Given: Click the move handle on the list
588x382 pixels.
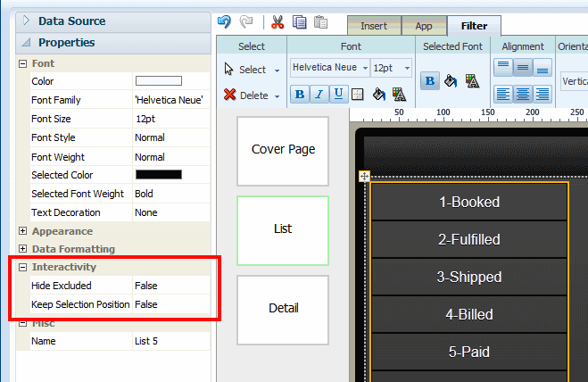Looking at the screenshot, I should pyautogui.click(x=364, y=176).
